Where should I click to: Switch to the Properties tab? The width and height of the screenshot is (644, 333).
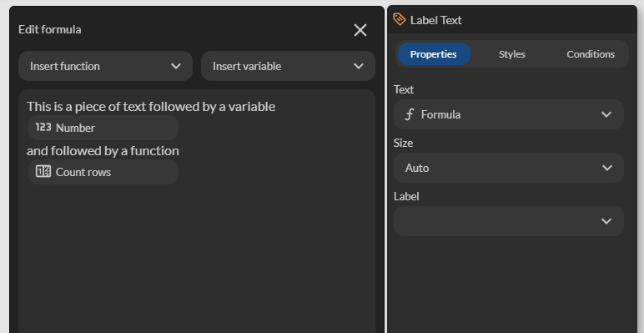(x=433, y=54)
